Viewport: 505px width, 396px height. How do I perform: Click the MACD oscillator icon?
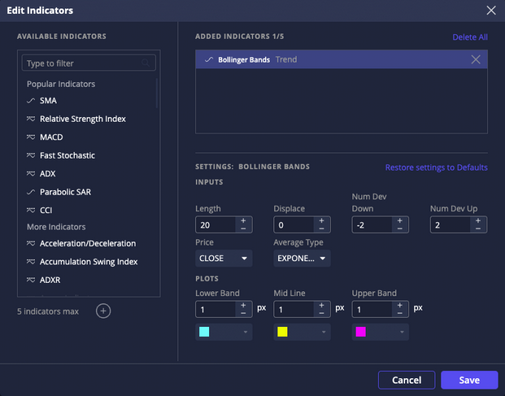coord(31,137)
